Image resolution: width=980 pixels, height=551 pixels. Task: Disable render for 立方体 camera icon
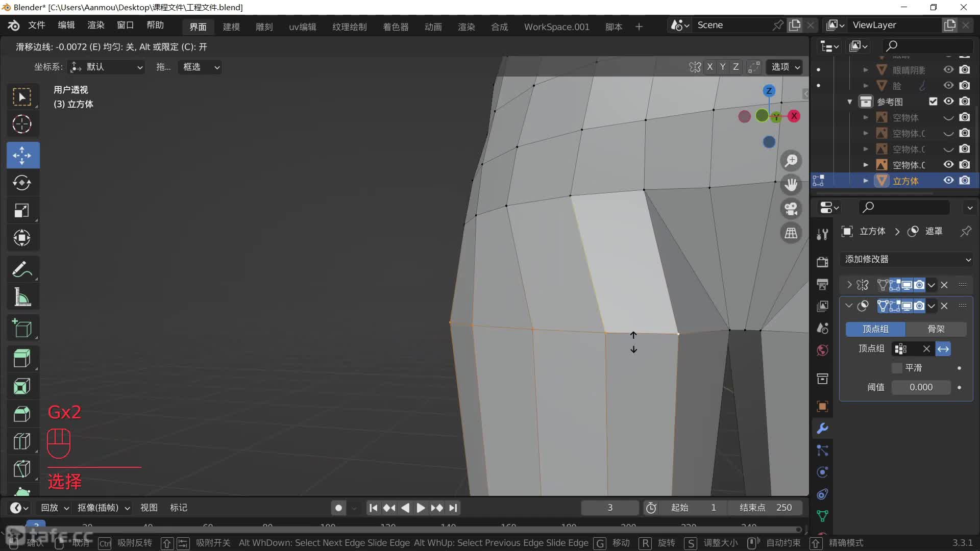(x=964, y=181)
